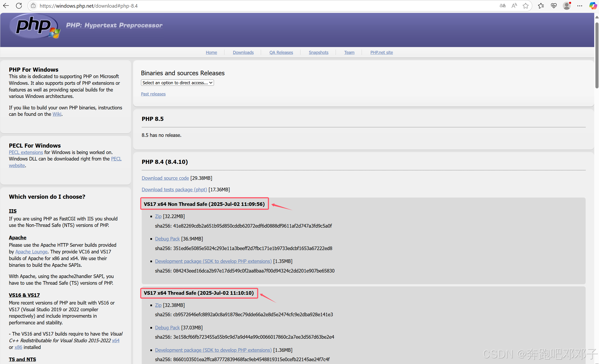View site info via the padlock icon
The width and height of the screenshot is (599, 364).
33,5
